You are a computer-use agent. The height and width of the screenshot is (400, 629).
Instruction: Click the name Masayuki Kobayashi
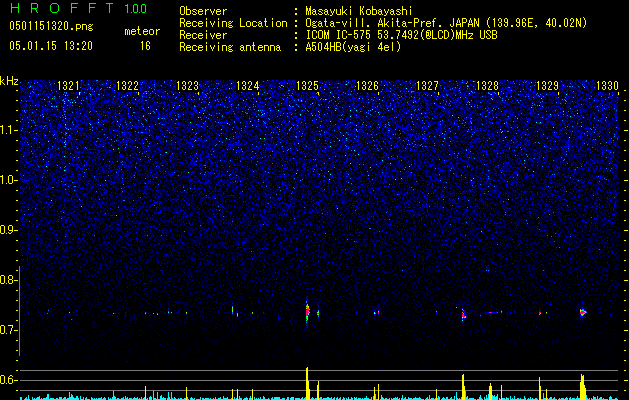[x=359, y=11]
